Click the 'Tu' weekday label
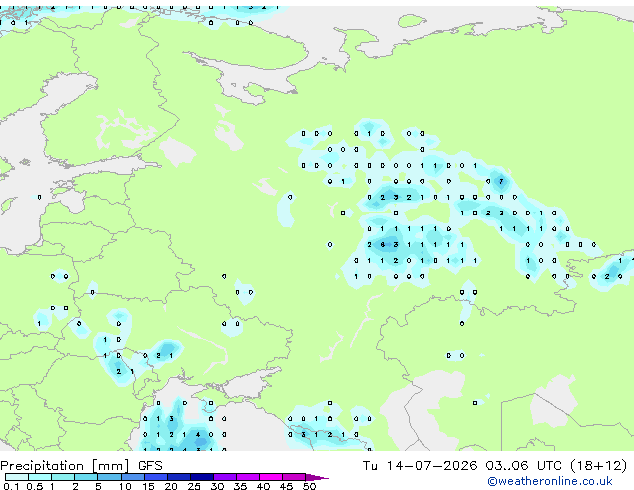Image resolution: width=634 pixels, height=490 pixels. point(370,466)
